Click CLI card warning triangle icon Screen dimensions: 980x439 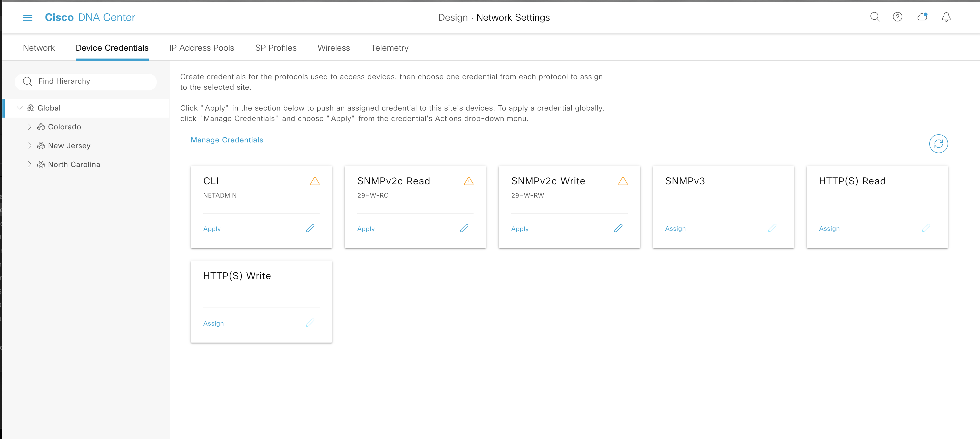pos(315,181)
